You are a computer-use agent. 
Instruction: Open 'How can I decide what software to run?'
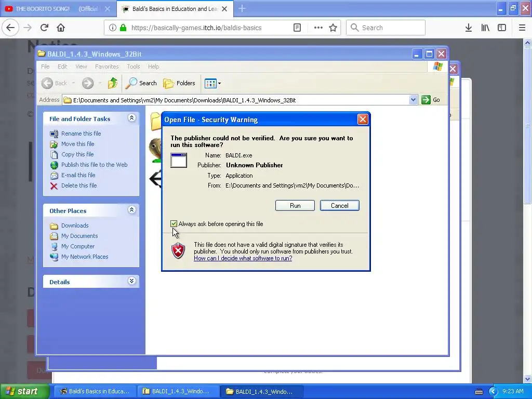click(x=243, y=258)
